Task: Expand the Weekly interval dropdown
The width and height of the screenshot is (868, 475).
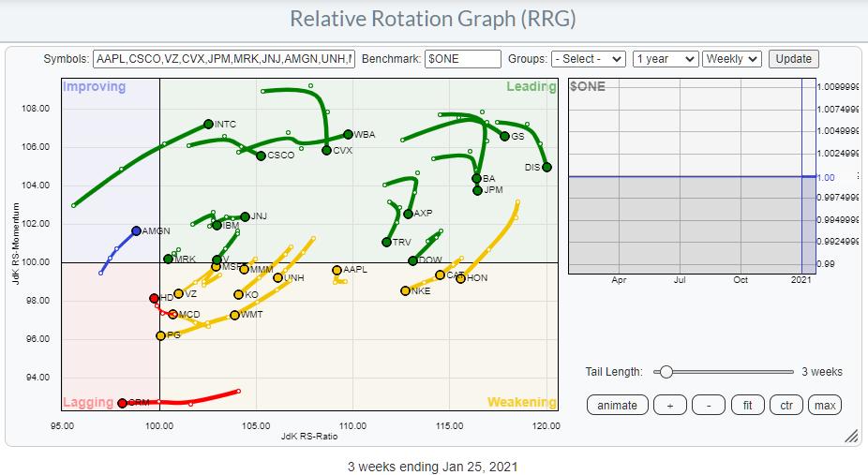Action: click(x=731, y=58)
